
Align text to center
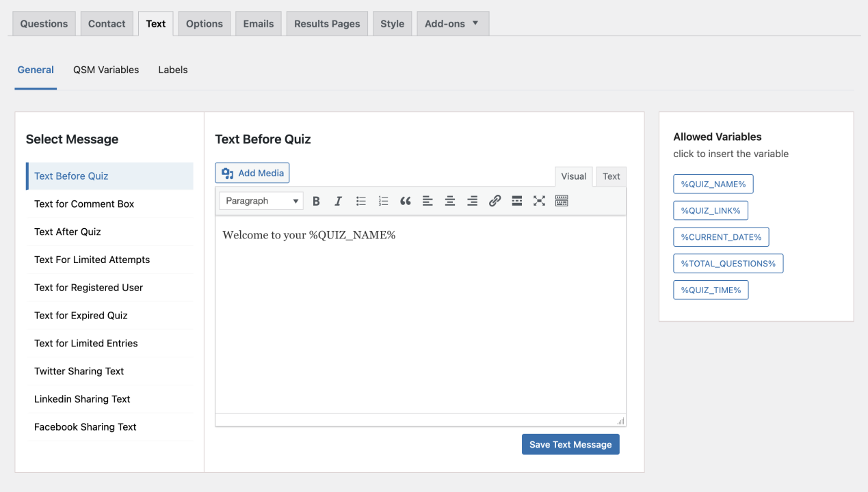tap(449, 200)
